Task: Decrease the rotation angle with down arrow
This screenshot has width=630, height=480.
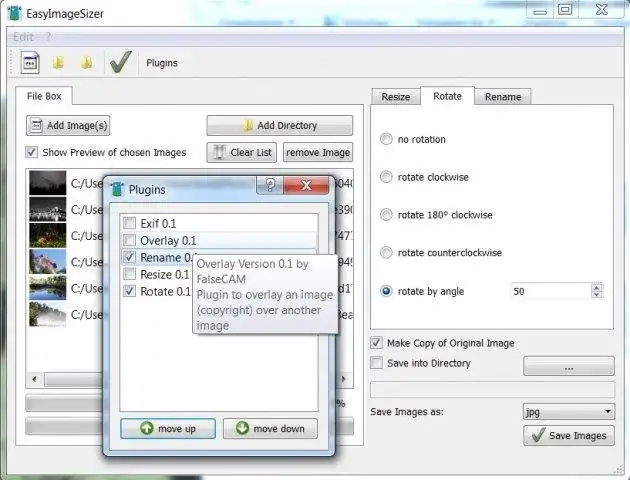Action: [x=597, y=294]
